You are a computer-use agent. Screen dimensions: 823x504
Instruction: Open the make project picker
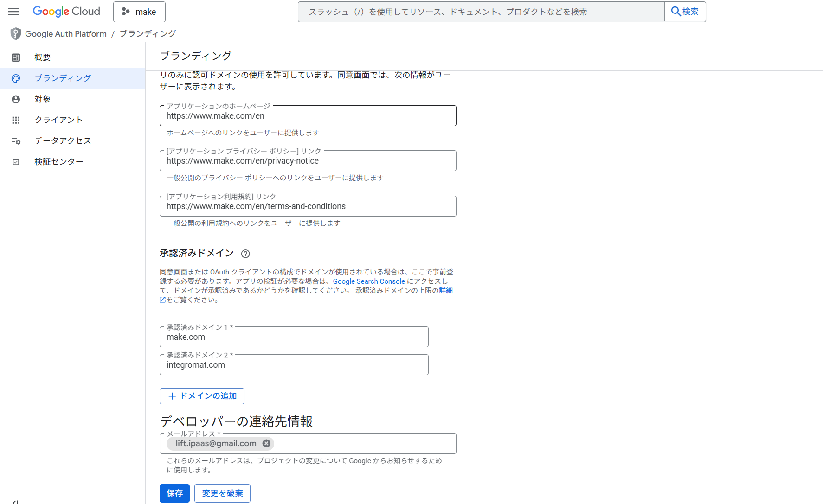pos(139,12)
